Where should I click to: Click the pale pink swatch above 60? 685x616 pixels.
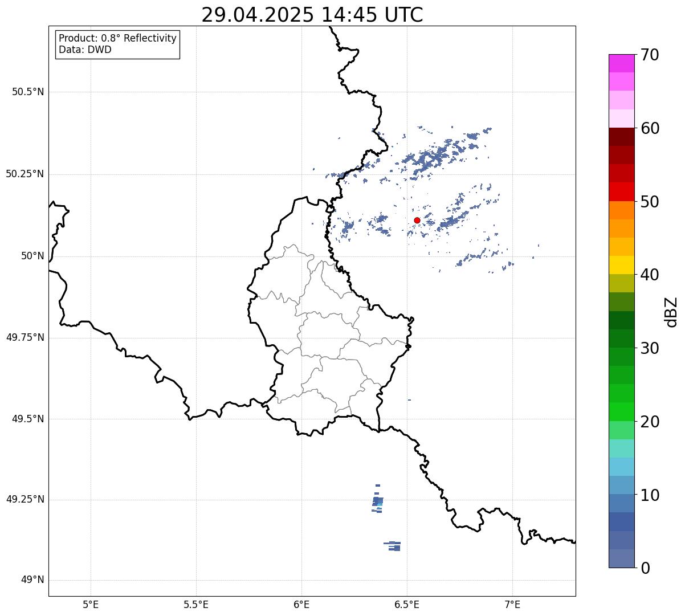point(622,119)
